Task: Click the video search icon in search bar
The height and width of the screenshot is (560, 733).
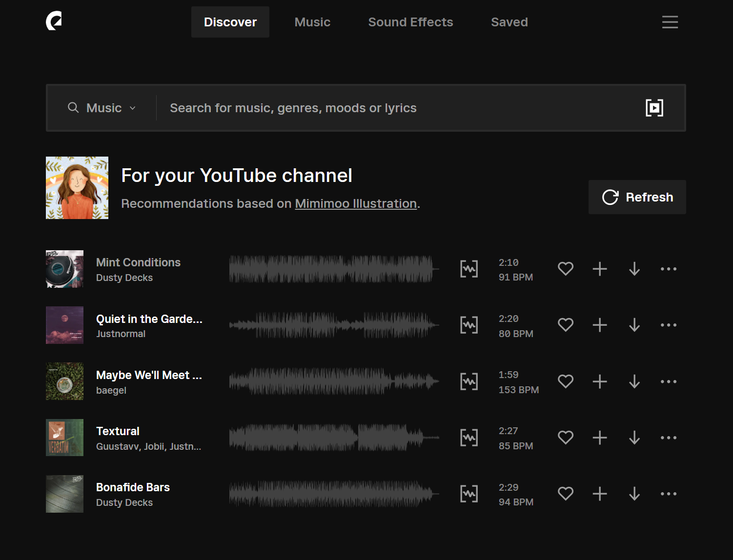Action: 654,108
